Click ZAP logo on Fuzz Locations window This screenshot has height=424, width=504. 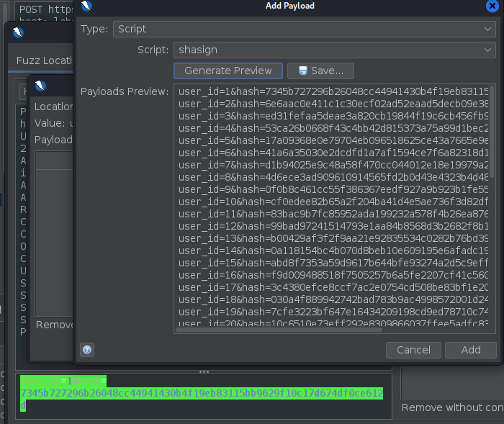tap(18, 32)
